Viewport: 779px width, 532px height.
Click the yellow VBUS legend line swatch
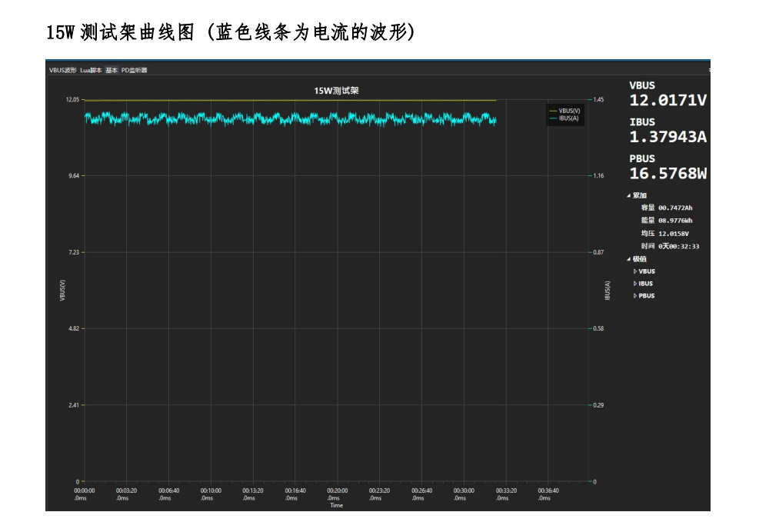[x=553, y=111]
